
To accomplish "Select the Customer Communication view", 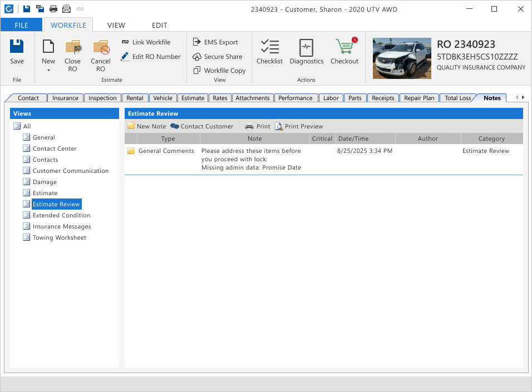I will [x=66, y=171].
